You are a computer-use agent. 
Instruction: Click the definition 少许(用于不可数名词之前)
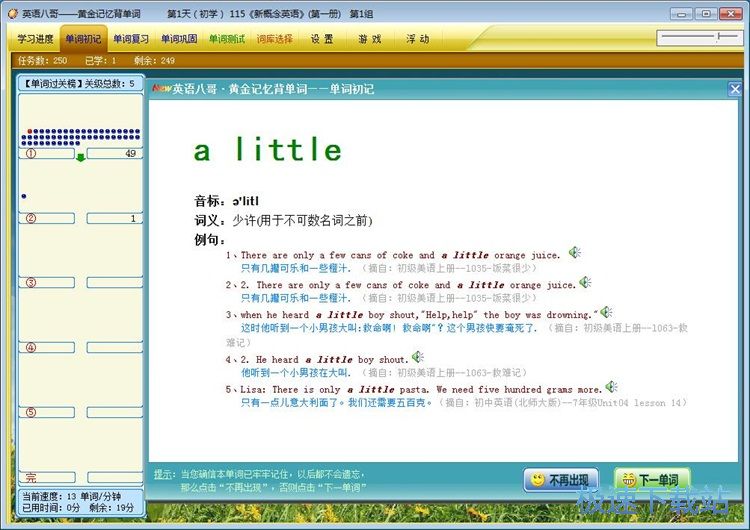pyautogui.click(x=302, y=221)
